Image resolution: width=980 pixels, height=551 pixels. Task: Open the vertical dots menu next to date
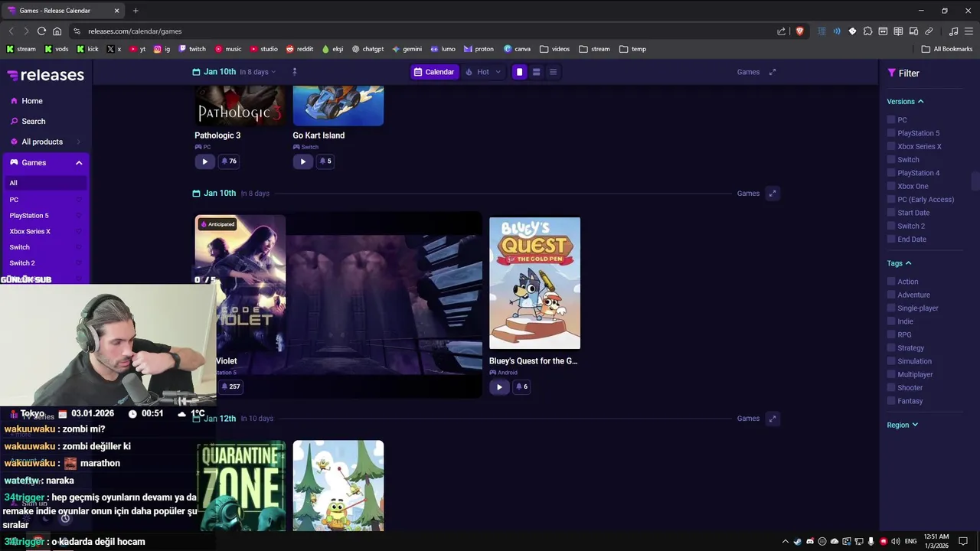[x=295, y=72]
